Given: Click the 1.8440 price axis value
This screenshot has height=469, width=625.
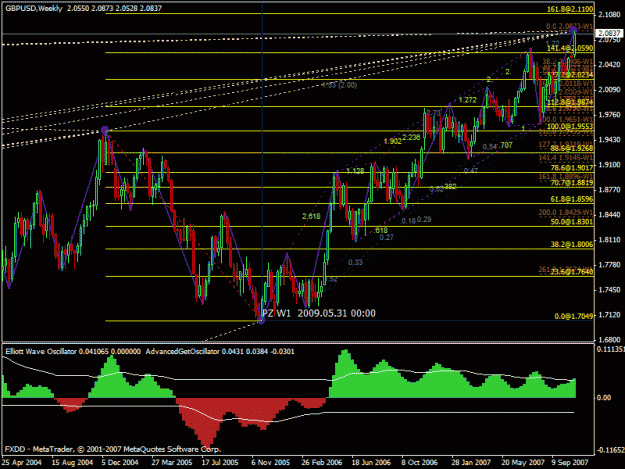Looking at the screenshot, I should coord(609,215).
